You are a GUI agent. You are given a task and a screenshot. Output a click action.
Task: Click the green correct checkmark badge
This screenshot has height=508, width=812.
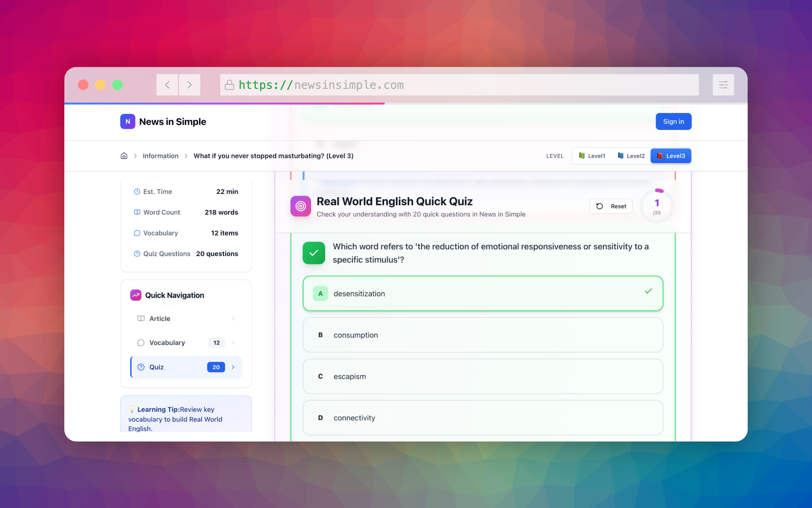314,253
